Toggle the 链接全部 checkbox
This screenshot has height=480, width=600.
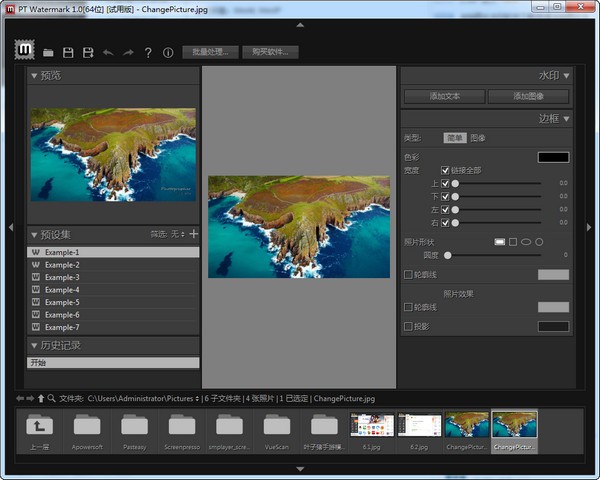point(446,170)
